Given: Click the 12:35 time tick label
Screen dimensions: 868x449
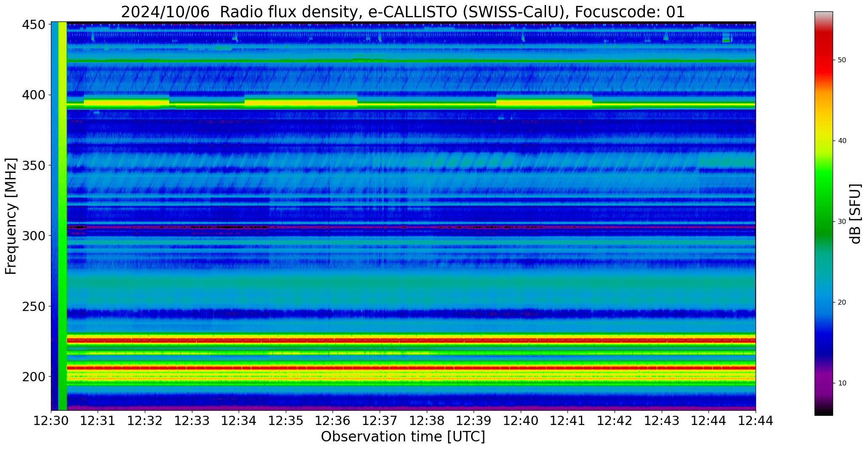Looking at the screenshot, I should (286, 420).
